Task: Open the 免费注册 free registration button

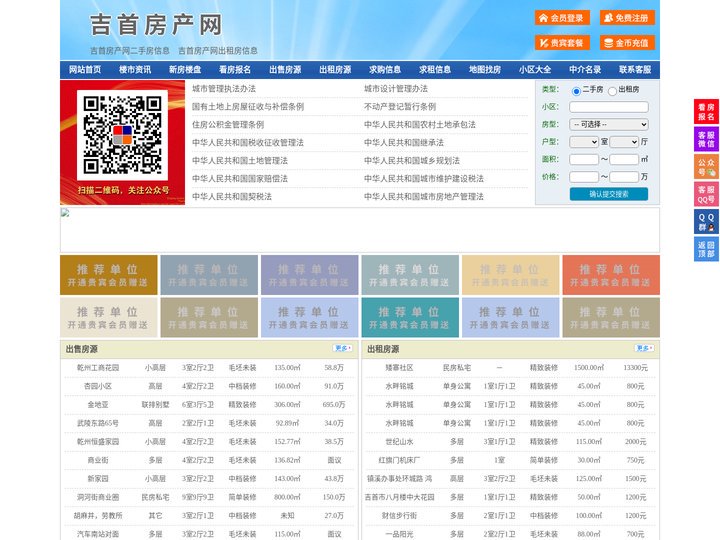Action: pos(627,18)
